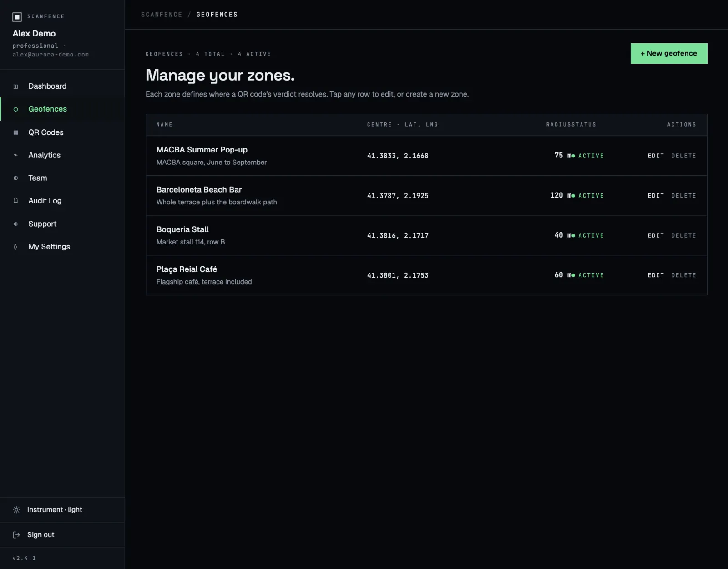This screenshot has width=728, height=569.
Task: Click the alex@aurora-demo.com email
Action: coord(51,55)
